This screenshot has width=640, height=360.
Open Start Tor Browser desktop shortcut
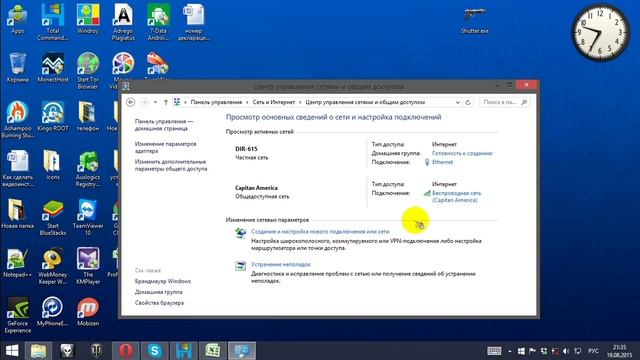point(88,71)
